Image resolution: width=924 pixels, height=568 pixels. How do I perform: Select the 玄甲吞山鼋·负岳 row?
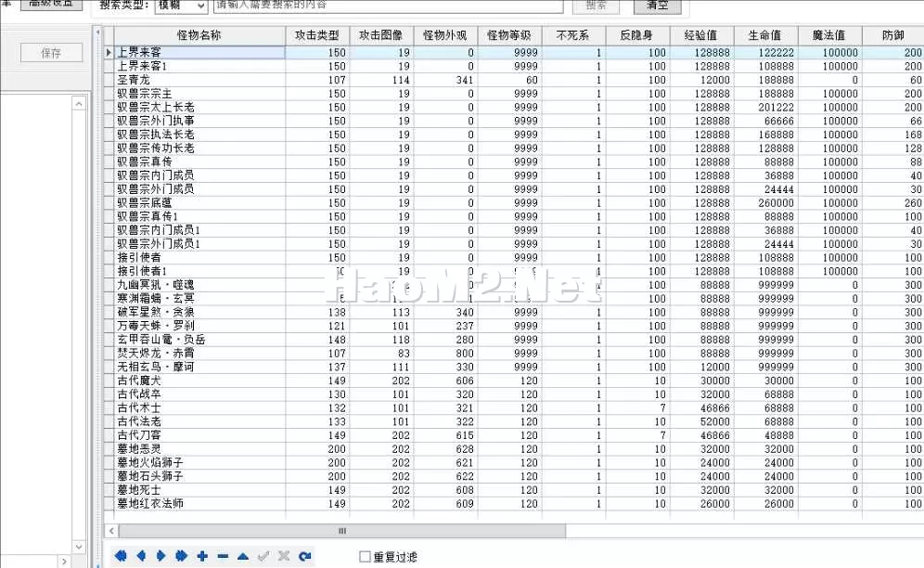coord(514,340)
